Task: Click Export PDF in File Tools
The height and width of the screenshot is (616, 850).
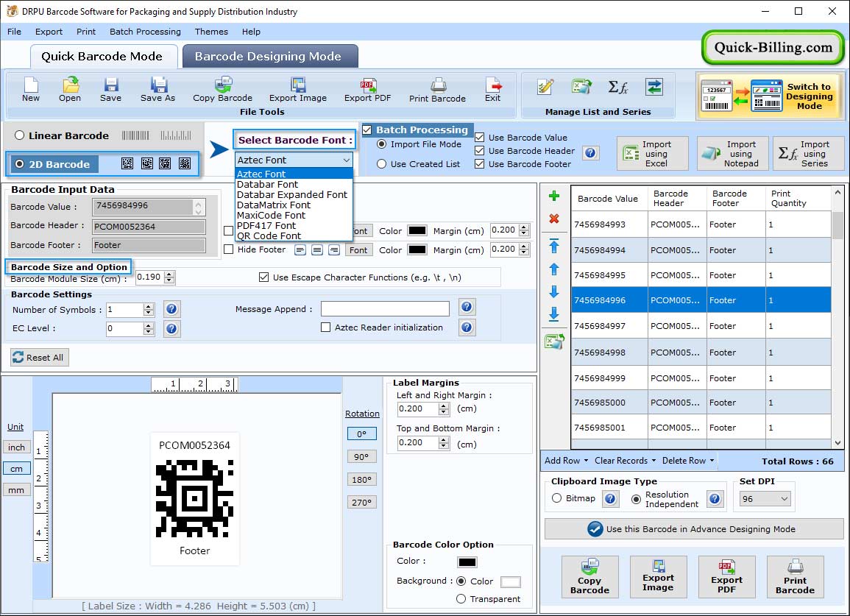Action: click(367, 90)
